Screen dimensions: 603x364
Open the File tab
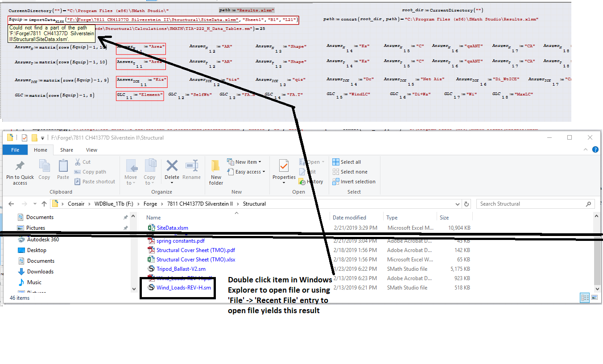tap(15, 150)
